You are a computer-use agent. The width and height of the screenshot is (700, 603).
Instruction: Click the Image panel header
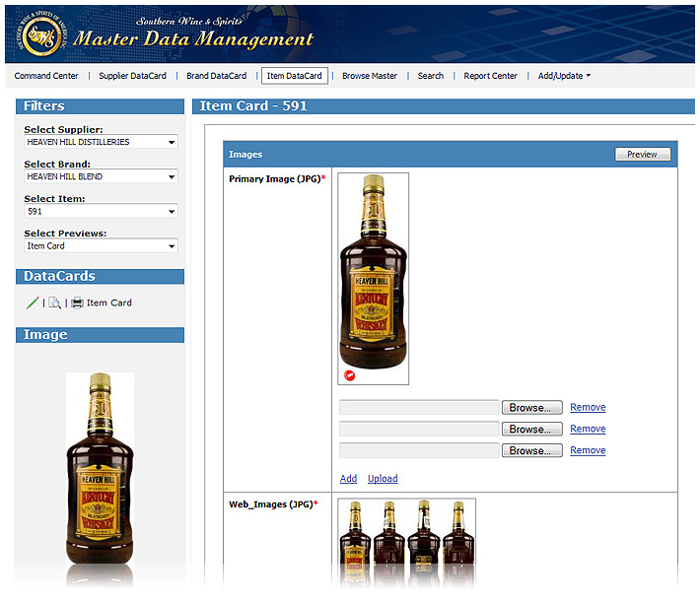[x=100, y=335]
